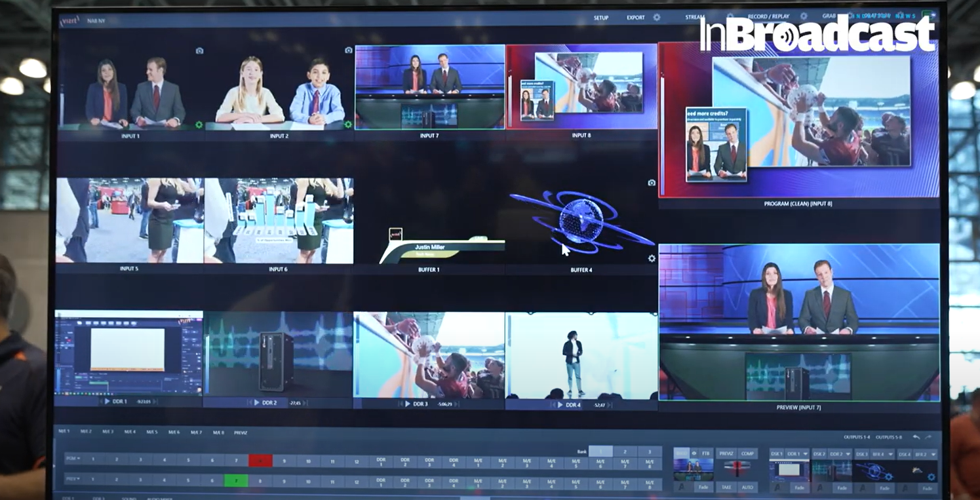Click the camera snapshot icon on Input 1 monitor
The width and height of the screenshot is (980, 500).
click(199, 50)
